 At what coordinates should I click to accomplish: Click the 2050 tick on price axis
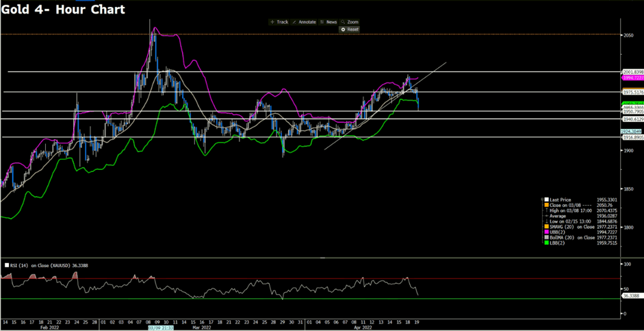tap(628, 36)
